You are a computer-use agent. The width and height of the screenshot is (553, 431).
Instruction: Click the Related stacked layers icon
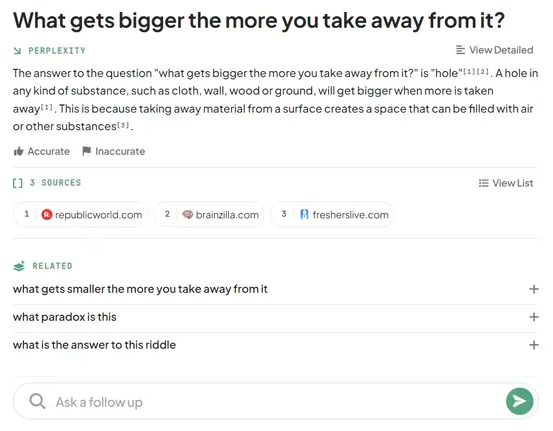click(19, 266)
